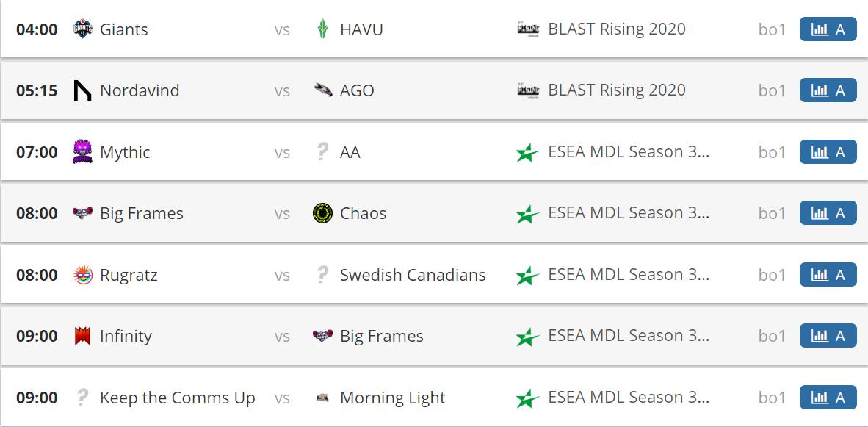Click the Infinity team logo
868x427 pixels.
(83, 336)
